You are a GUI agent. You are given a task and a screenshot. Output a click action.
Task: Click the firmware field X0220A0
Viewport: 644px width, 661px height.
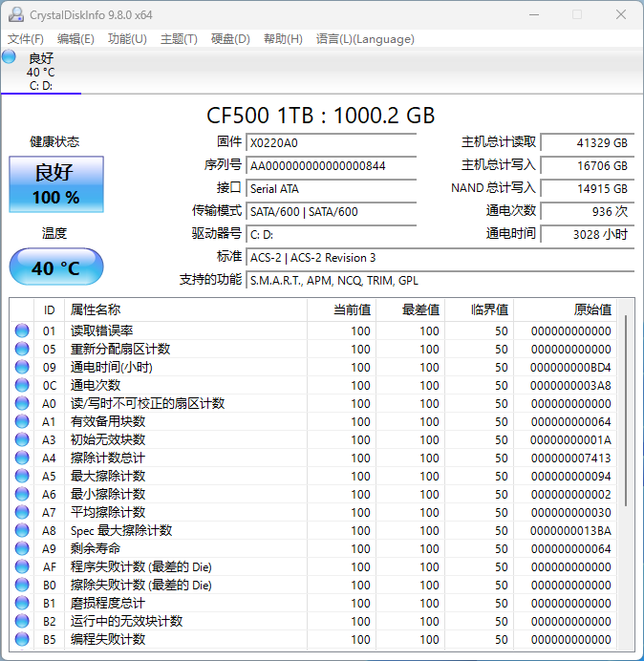pyautogui.click(x=332, y=142)
